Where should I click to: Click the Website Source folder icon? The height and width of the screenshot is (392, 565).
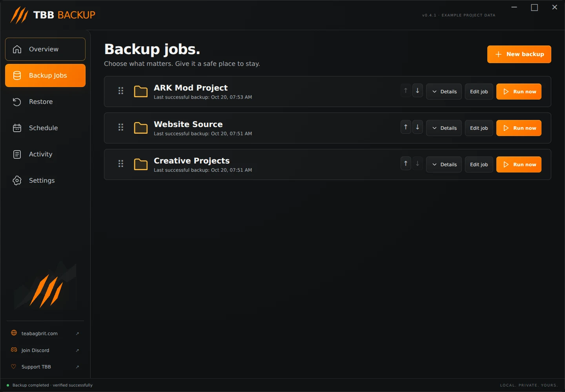tap(140, 128)
